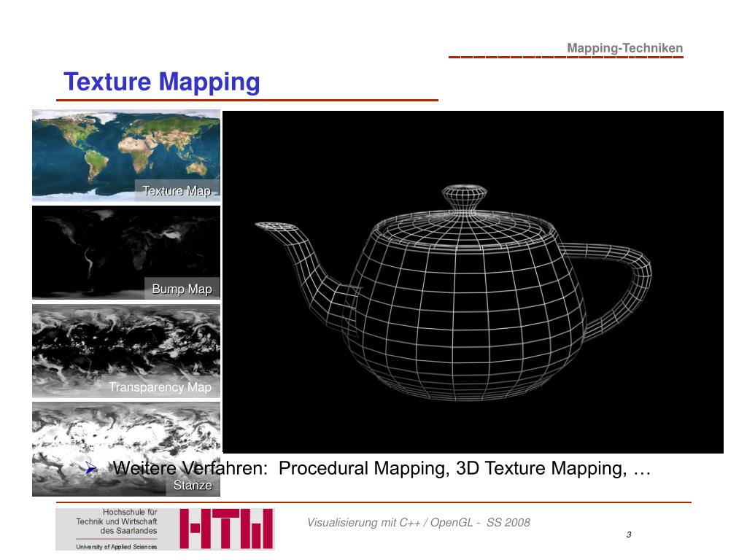Click the slide page number 3
The height and width of the screenshot is (560, 747).
[628, 535]
